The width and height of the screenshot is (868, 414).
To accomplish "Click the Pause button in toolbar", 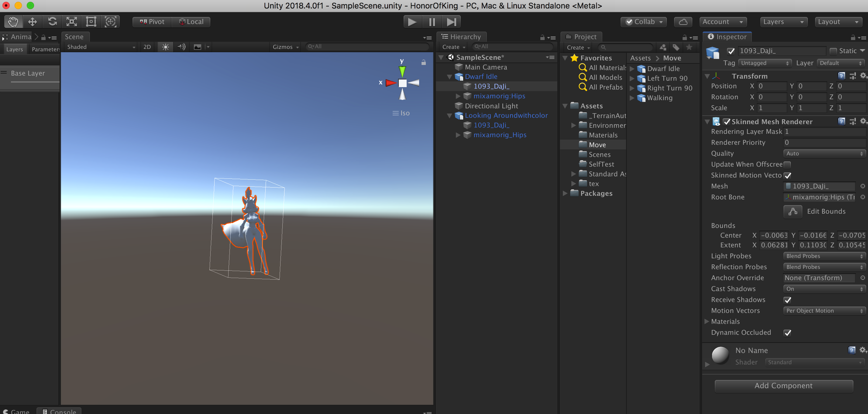I will click(x=432, y=22).
